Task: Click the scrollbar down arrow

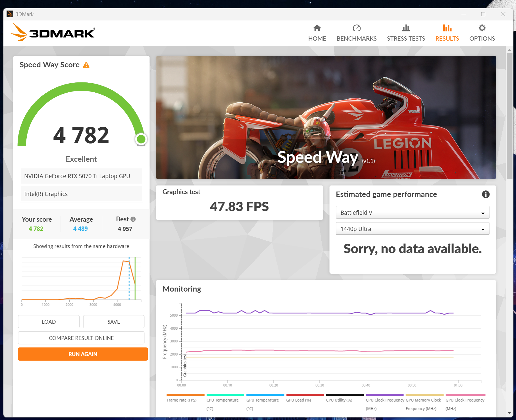Action: click(x=509, y=413)
